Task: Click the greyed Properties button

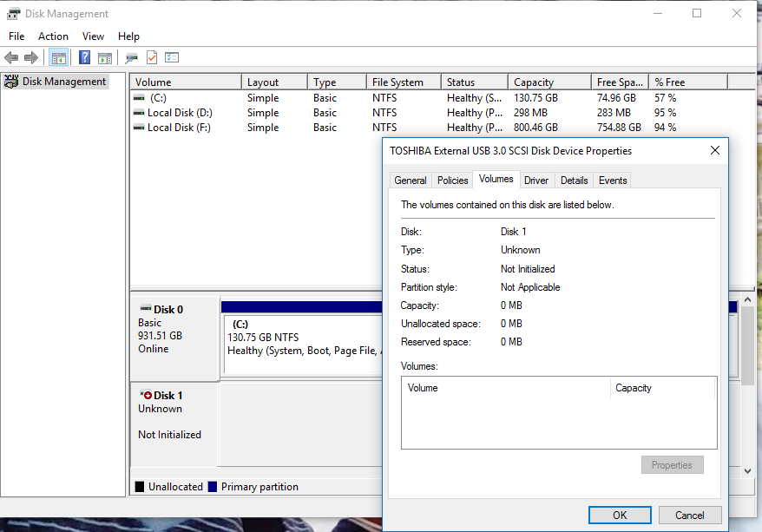Action: (672, 465)
